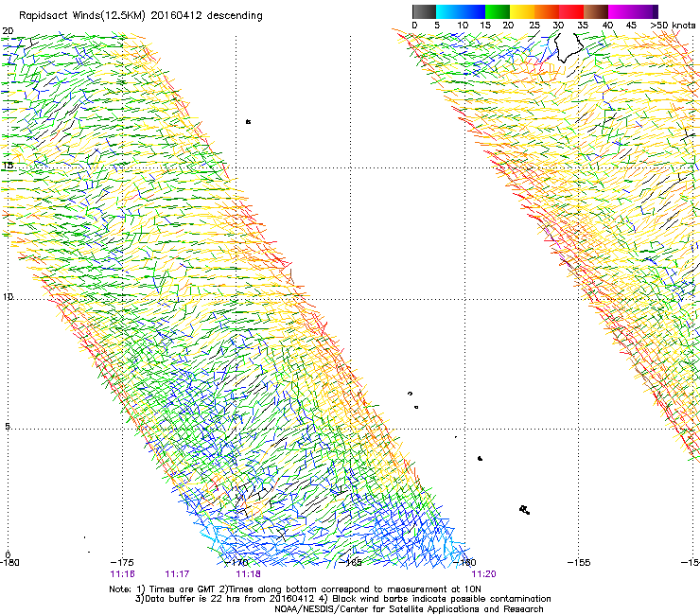Click the purple '11:20' swath time label
This screenshot has width=700, height=615.
pos(484,574)
